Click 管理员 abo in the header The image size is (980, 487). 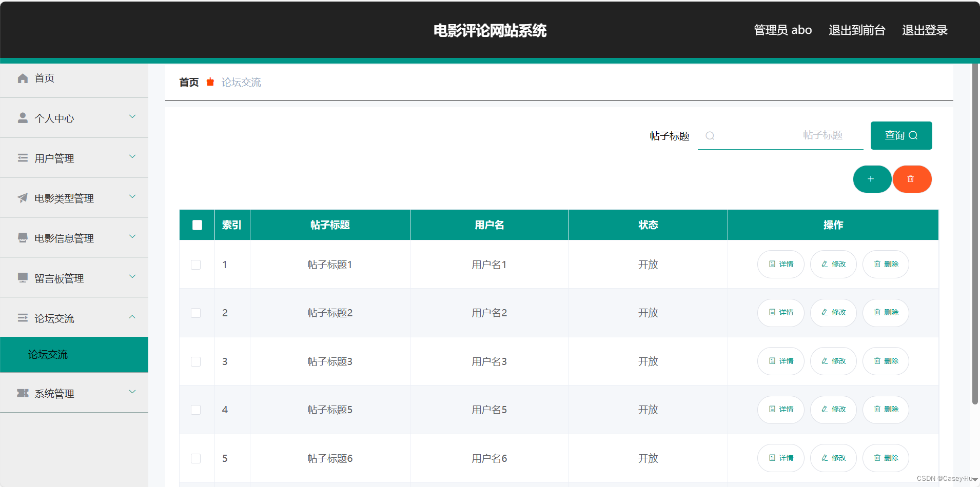point(782,30)
